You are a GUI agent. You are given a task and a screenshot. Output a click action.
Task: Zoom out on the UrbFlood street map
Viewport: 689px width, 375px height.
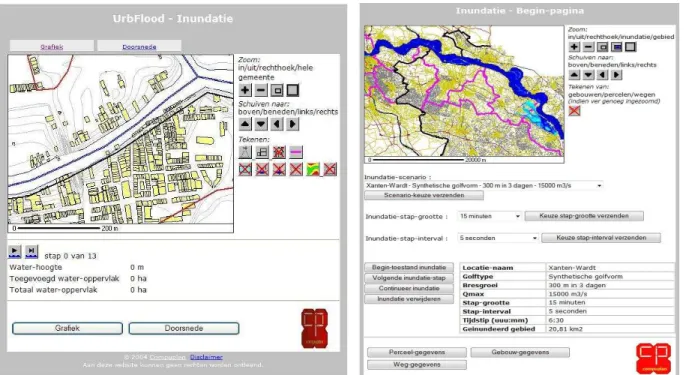coord(261,90)
